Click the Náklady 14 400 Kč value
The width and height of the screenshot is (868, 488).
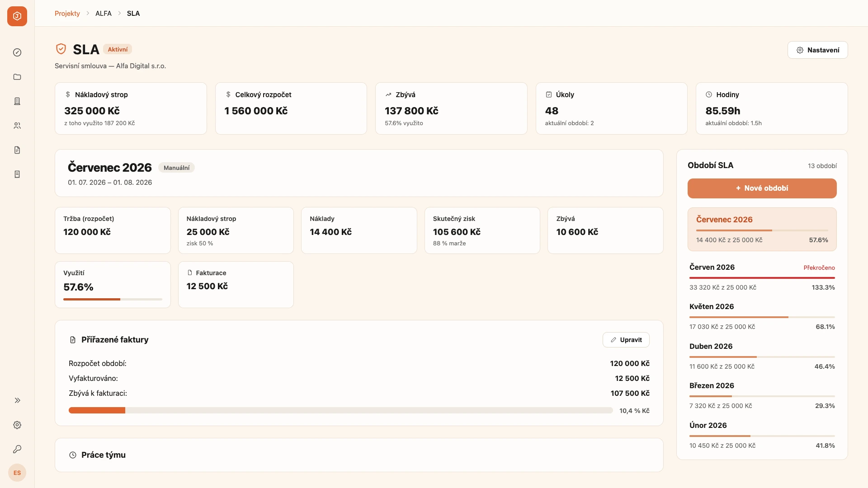(x=330, y=232)
